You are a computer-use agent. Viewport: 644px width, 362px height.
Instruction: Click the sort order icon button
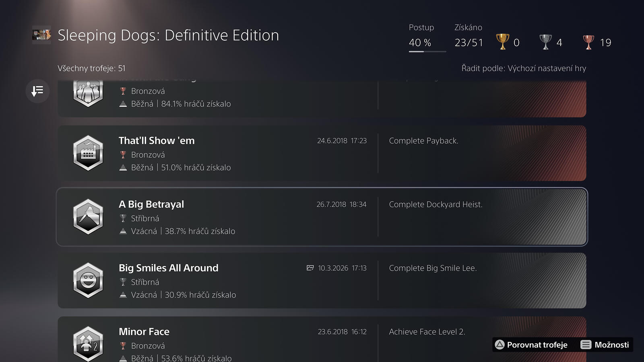[37, 91]
